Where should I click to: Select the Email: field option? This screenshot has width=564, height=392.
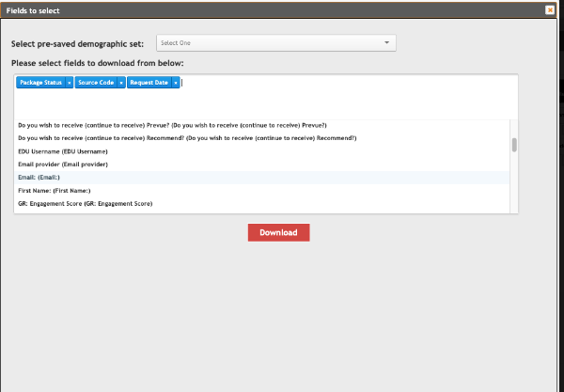262,178
